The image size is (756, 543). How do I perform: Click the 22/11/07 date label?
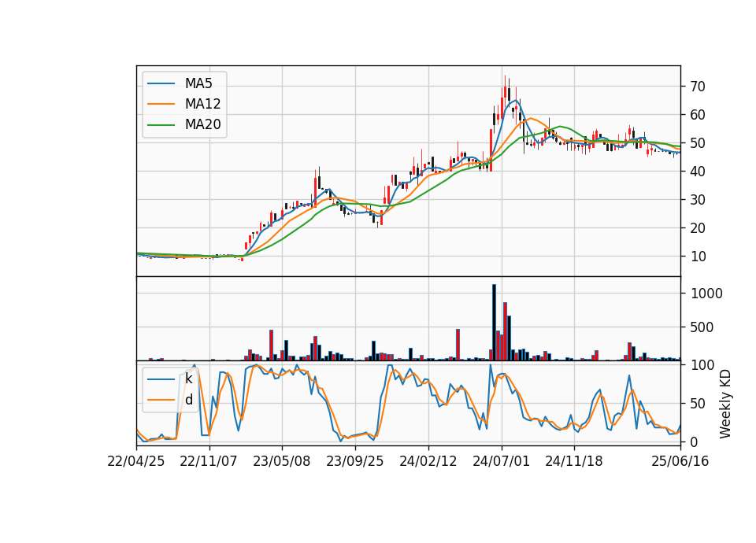(208, 461)
